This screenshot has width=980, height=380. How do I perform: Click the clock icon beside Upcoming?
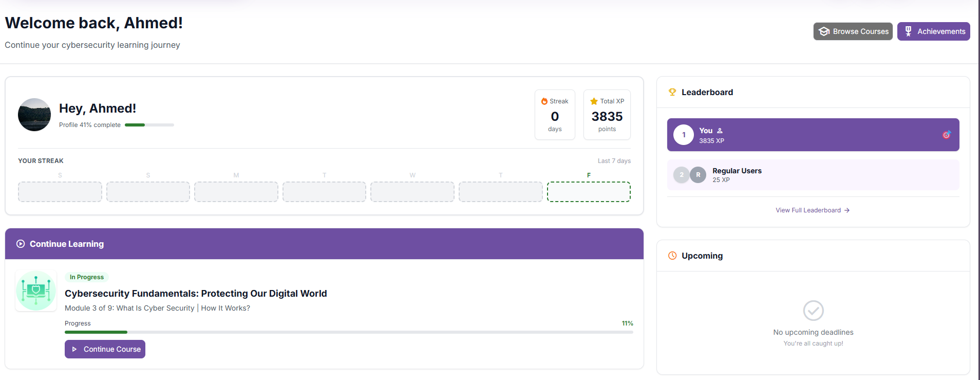[x=672, y=256]
